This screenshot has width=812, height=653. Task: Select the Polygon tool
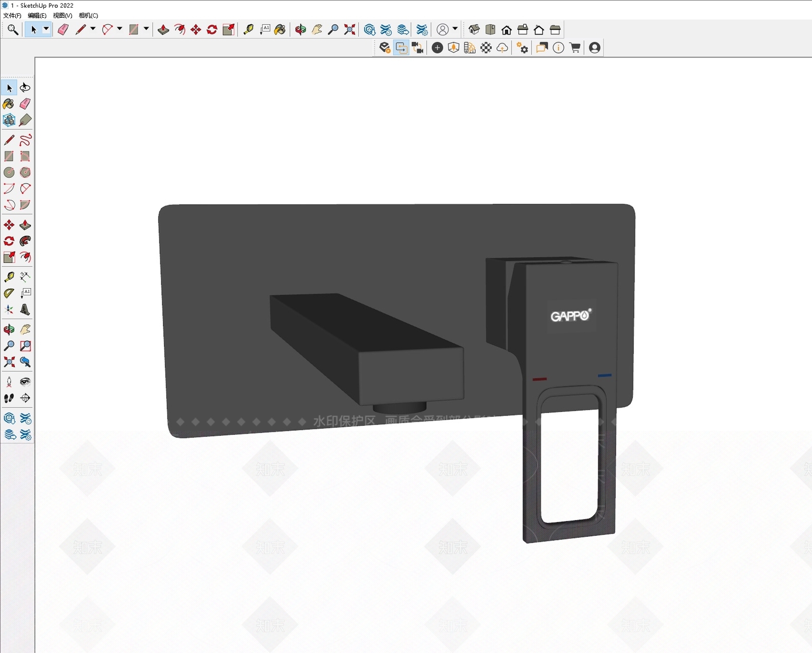point(25,173)
